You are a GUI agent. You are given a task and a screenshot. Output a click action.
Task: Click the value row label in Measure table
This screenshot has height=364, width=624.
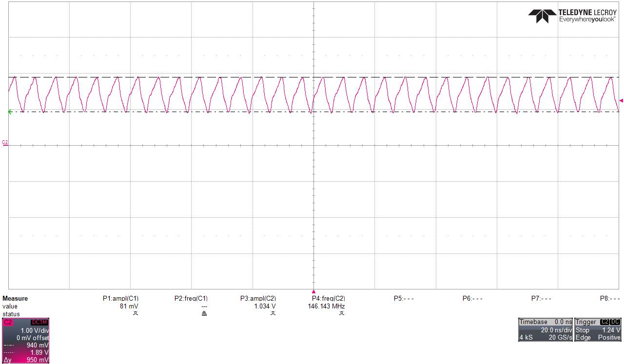(10, 306)
